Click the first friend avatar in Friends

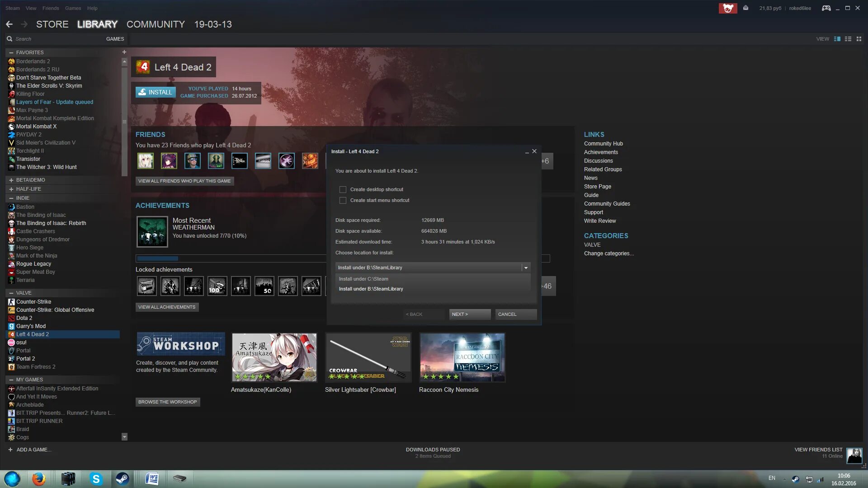pyautogui.click(x=146, y=161)
